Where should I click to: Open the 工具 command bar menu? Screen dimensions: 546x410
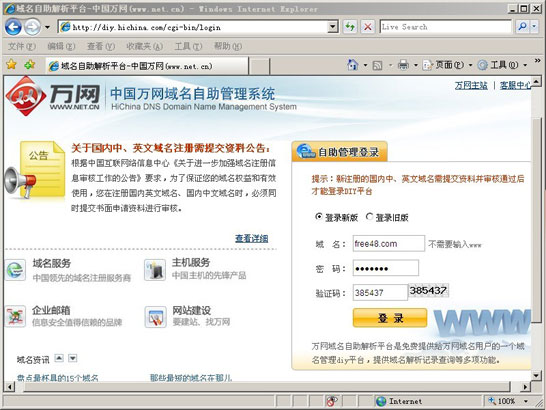[502, 65]
